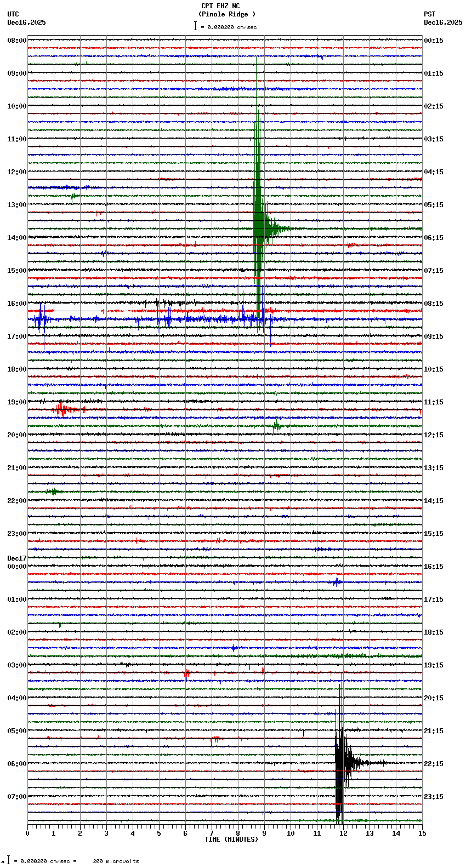The width and height of the screenshot is (466, 868).
Task: Click the top-left 'UTC' timezone label
Action: click(13, 14)
